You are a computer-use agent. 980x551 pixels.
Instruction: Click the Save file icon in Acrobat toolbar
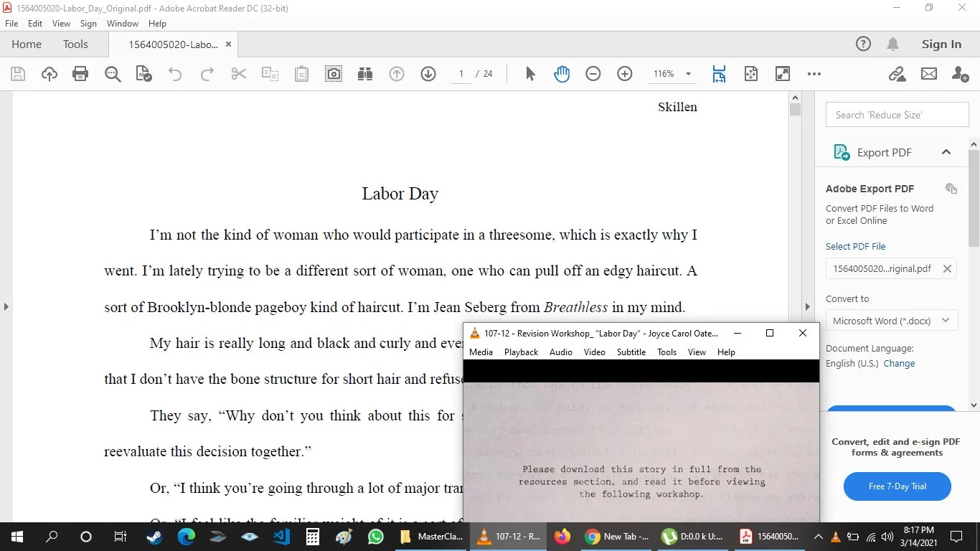(18, 74)
